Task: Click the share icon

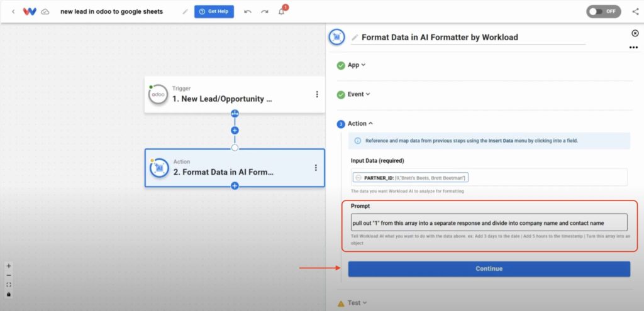Action: 635,11
